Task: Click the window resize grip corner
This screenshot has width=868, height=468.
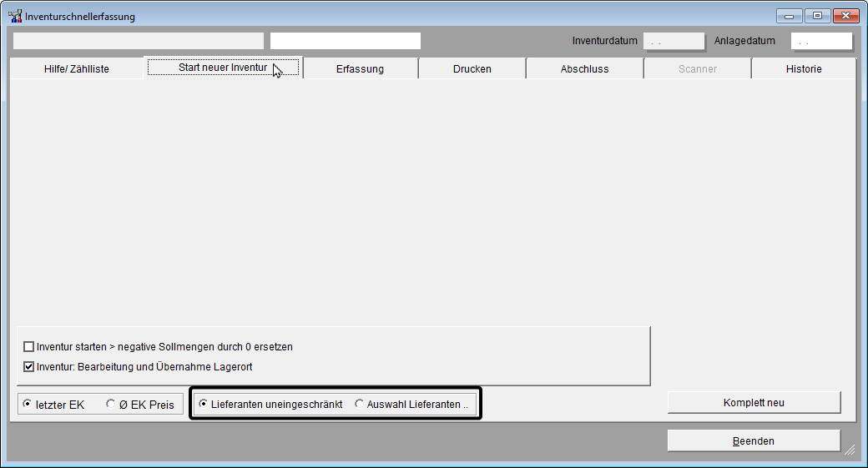Action: [850, 450]
